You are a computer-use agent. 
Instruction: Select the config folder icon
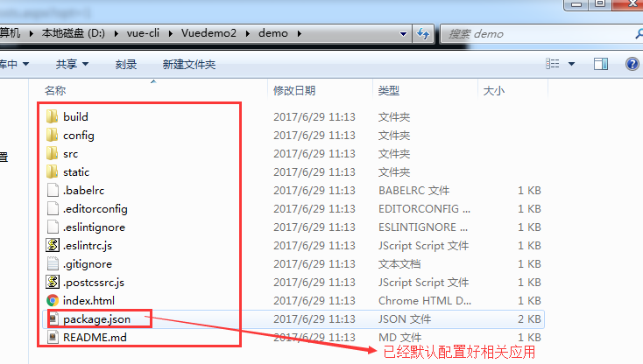pyautogui.click(x=52, y=135)
